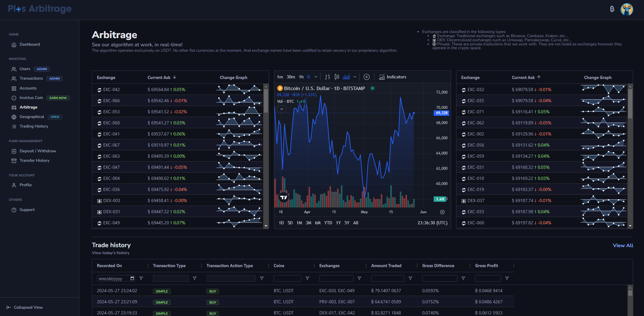Expand the time interval dropdown arrow
The height and width of the screenshot is (316, 644).
316,77
